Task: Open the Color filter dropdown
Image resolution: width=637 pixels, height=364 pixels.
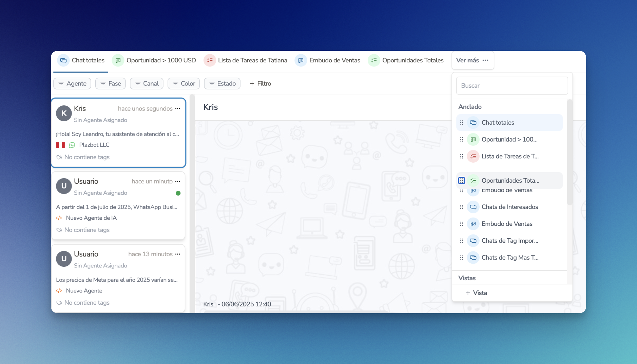Action: tap(184, 83)
